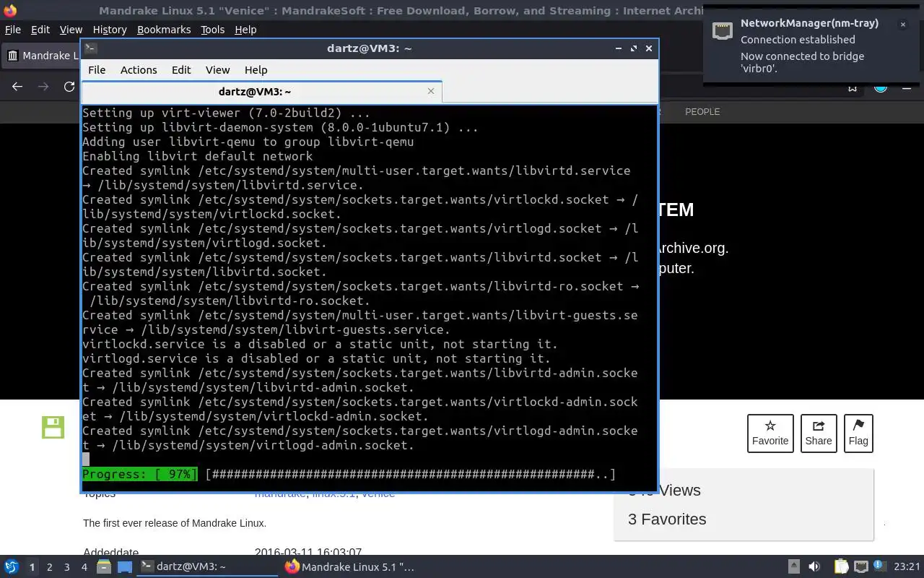Screen dimensions: 924x578
Task: Click the 3 Favorites statistic
Action: (667, 519)
